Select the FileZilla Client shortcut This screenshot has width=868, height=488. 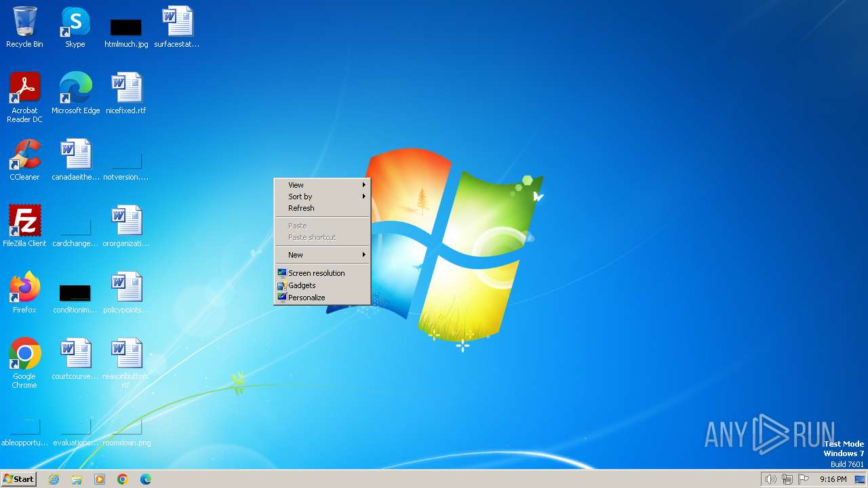point(24,226)
